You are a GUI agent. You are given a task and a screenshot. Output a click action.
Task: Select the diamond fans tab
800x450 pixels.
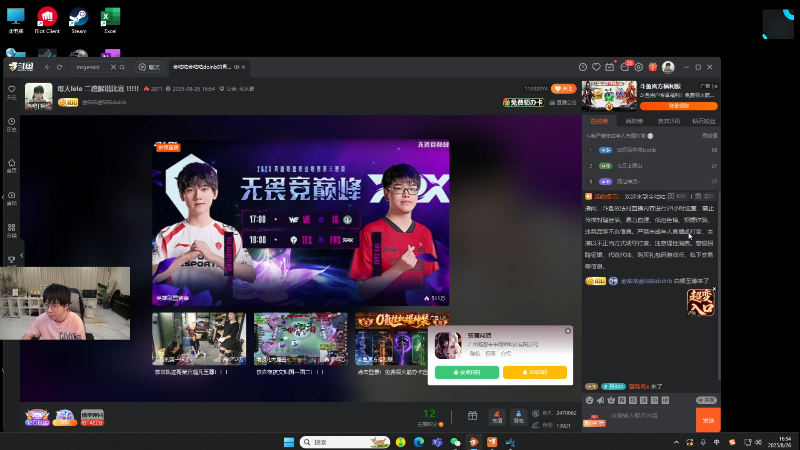[704, 121]
